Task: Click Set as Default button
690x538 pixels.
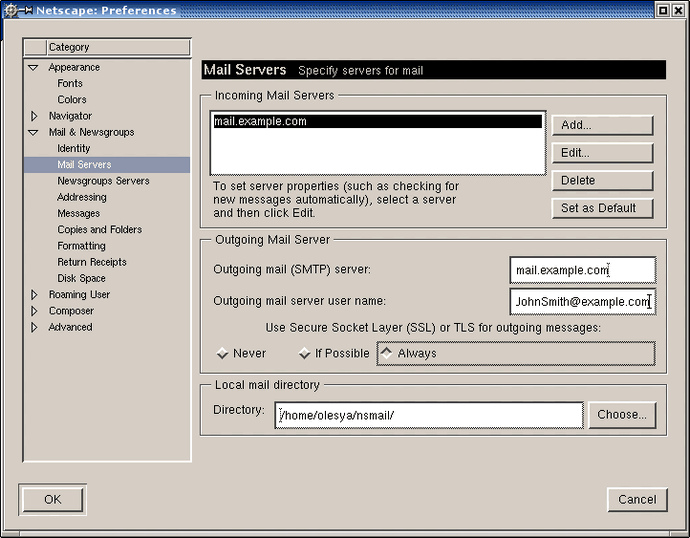Action: pyautogui.click(x=601, y=208)
